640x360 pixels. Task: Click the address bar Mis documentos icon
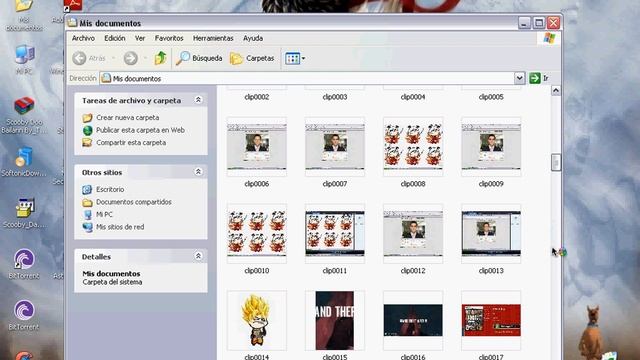(106, 78)
